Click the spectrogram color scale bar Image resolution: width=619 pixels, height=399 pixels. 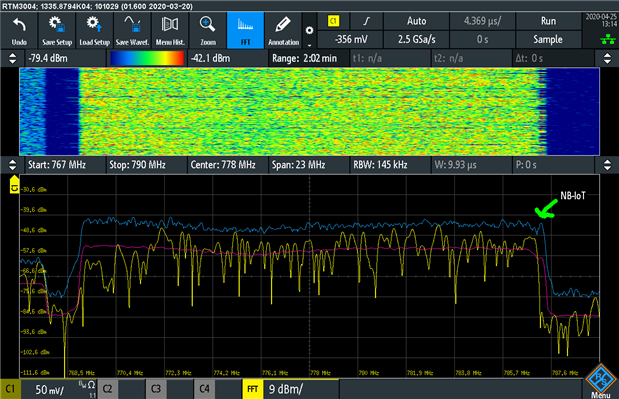[x=147, y=58]
